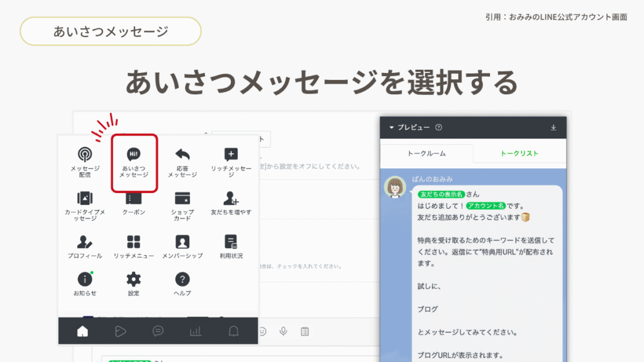The image size is (644, 362).
Task: Open ヘルプ question mark icon
Action: (182, 283)
